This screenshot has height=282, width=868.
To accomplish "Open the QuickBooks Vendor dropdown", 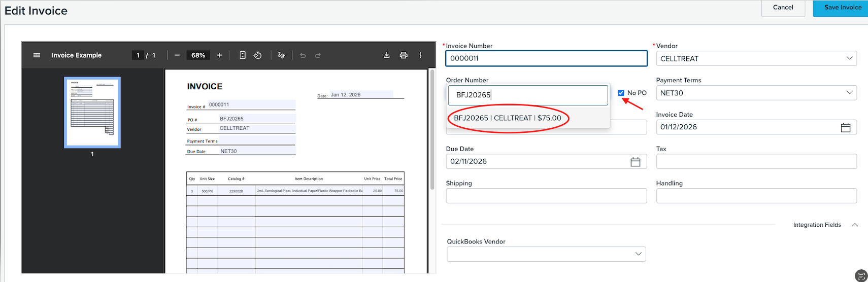I will pyautogui.click(x=546, y=254).
